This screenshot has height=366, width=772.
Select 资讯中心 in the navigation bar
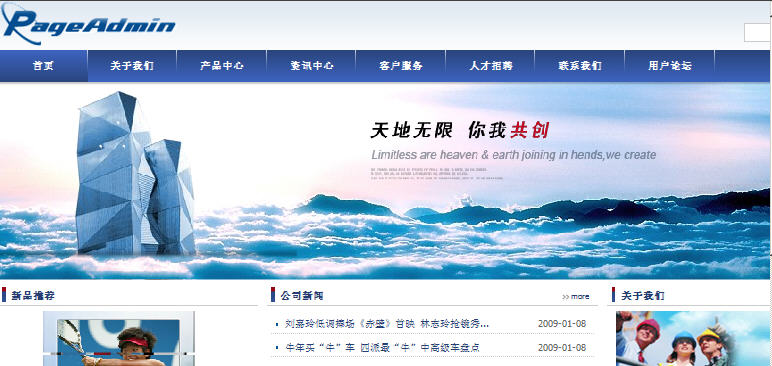pyautogui.click(x=311, y=66)
